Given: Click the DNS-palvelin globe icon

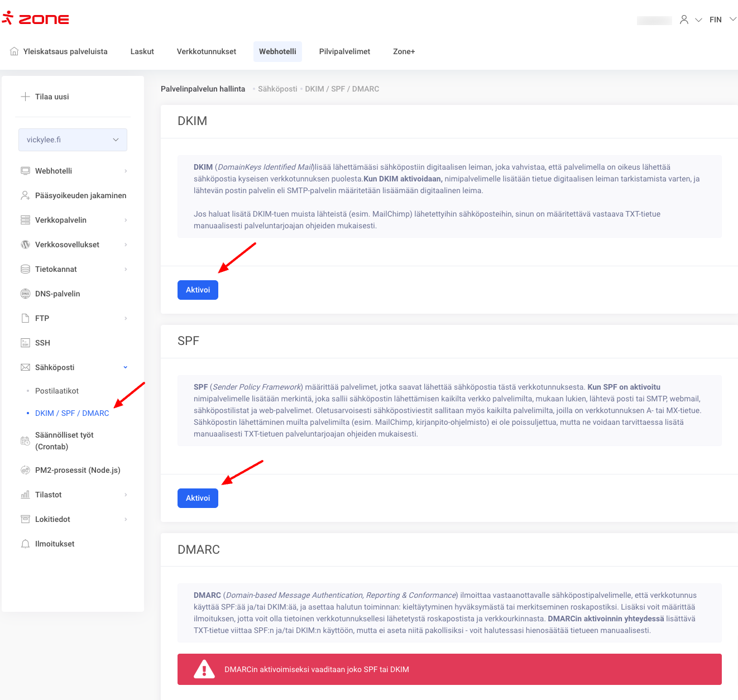Looking at the screenshot, I should click(x=25, y=294).
